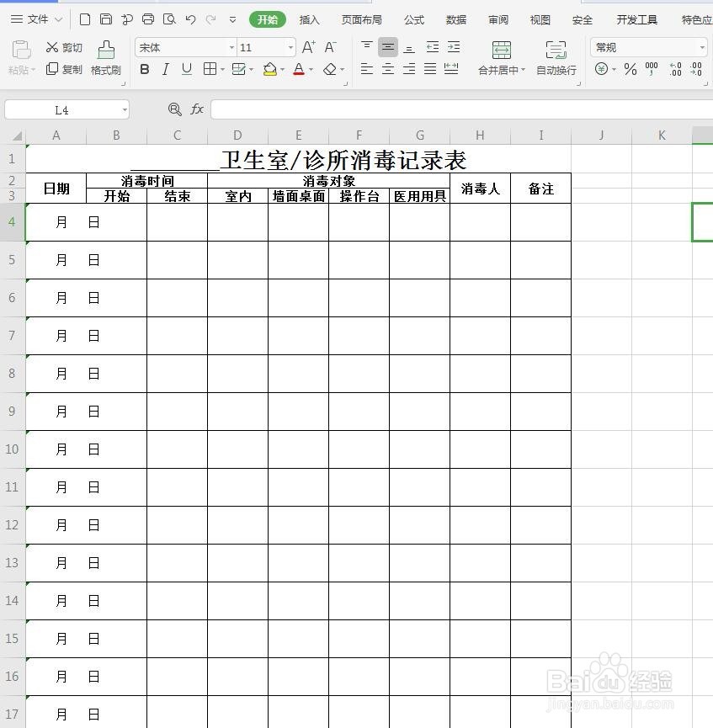Expand the quick access toolbar customize arrow
The height and width of the screenshot is (728, 713).
(x=232, y=19)
